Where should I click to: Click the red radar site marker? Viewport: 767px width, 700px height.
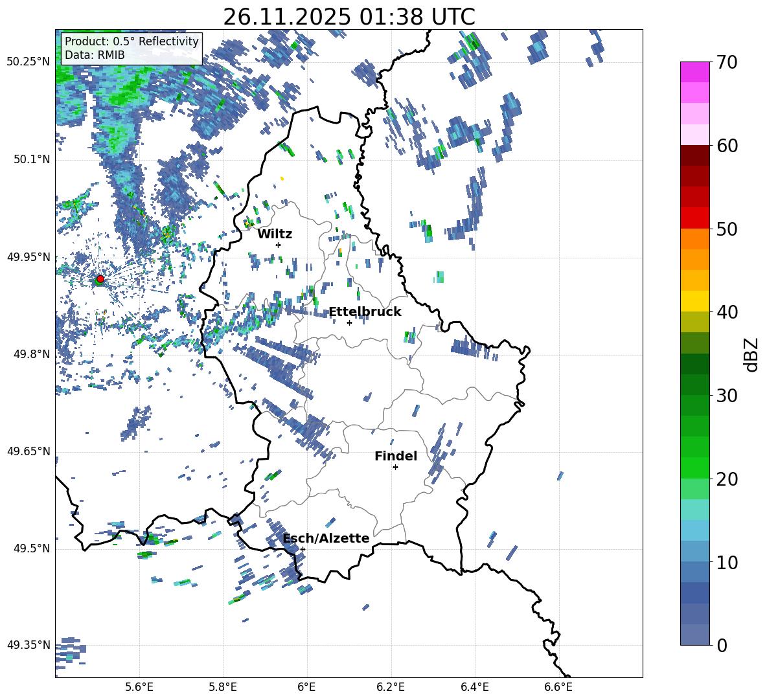tap(100, 279)
